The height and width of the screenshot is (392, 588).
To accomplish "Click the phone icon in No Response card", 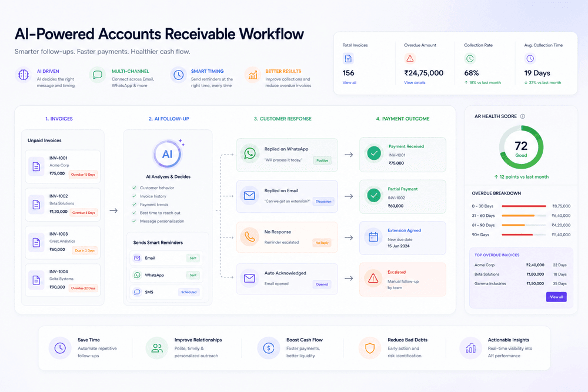I will pos(250,236).
